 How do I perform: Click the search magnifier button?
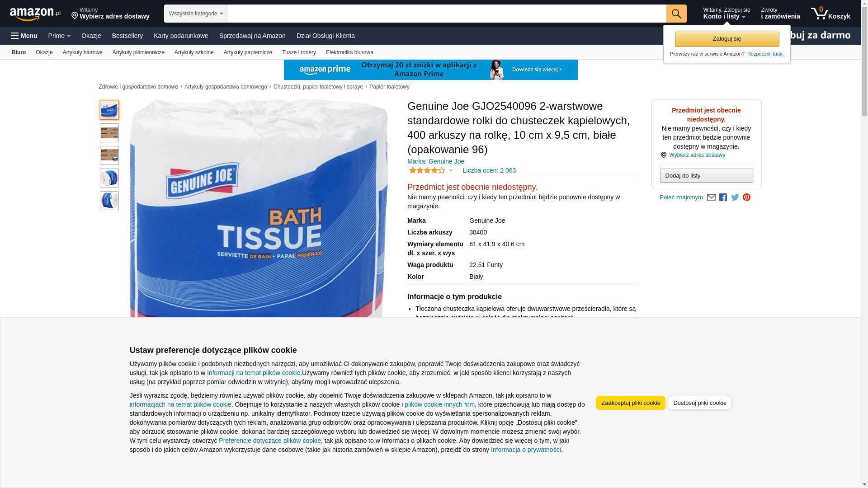[x=676, y=14]
